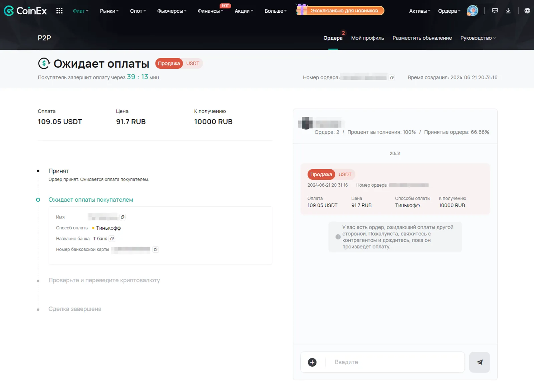
Task: Expand the Финансы dropdown menu
Action: pos(210,11)
